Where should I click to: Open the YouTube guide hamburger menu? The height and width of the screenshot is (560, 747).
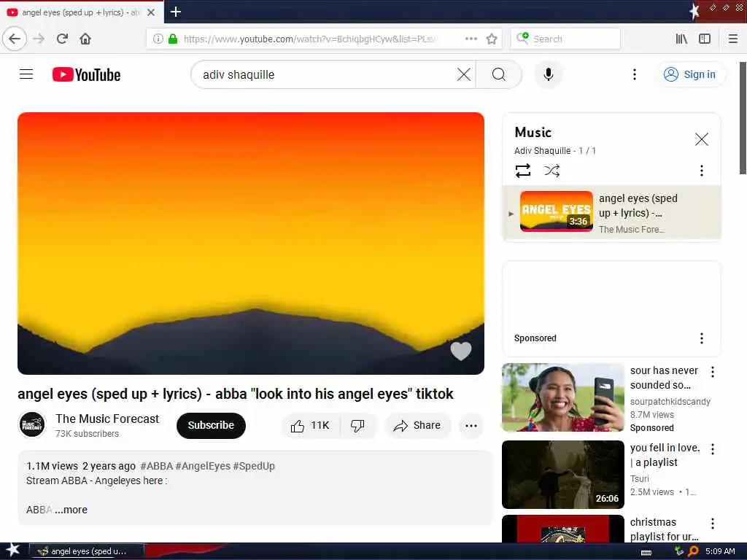pyautogui.click(x=26, y=74)
